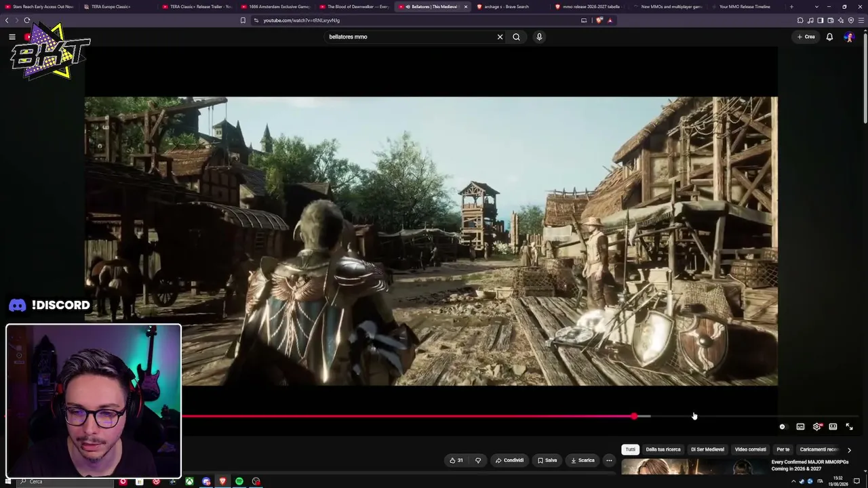This screenshot has width=868, height=488.
Task: Bookmark this page via address bar icon
Action: tap(243, 20)
